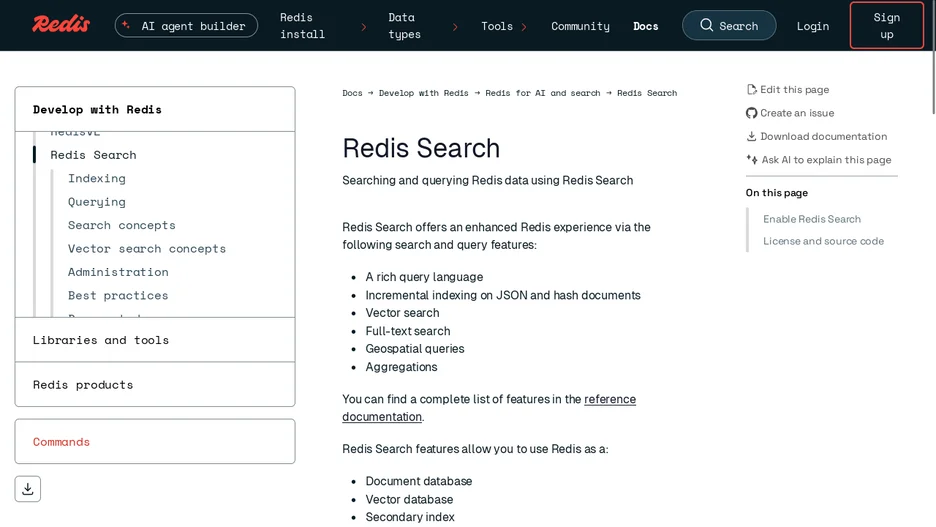The width and height of the screenshot is (936, 527).
Task: Click the Edit this page file icon
Action: point(752,90)
